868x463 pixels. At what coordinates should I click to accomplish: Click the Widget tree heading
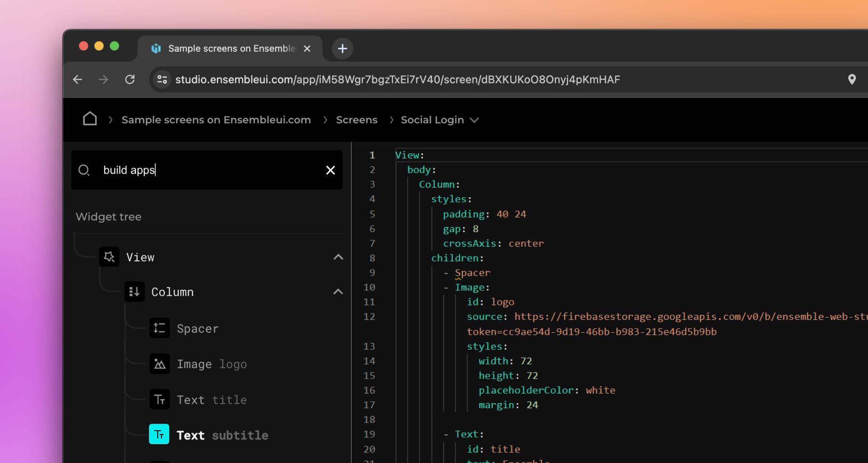click(108, 217)
